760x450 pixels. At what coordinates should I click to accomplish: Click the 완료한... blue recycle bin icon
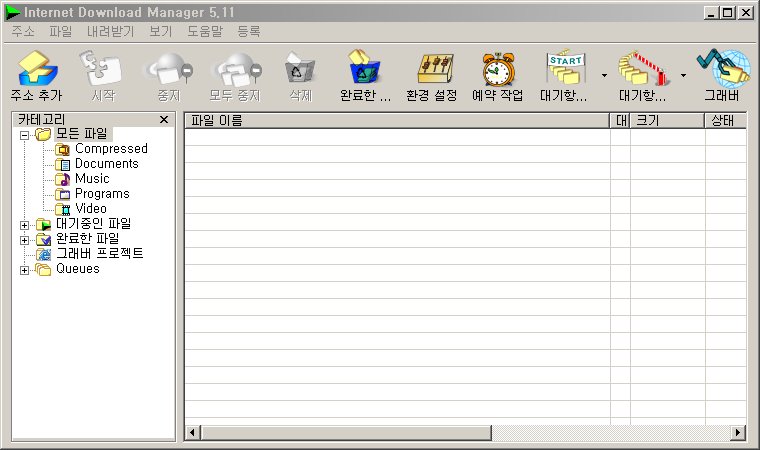[x=364, y=67]
